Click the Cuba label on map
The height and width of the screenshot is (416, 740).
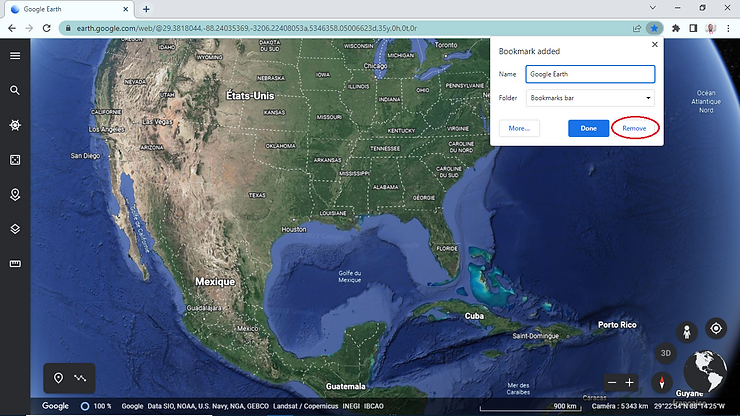(474, 316)
